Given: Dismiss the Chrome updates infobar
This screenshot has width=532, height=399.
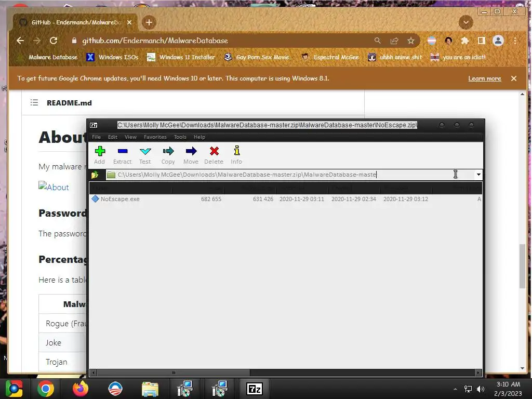Looking at the screenshot, I should pyautogui.click(x=514, y=78).
